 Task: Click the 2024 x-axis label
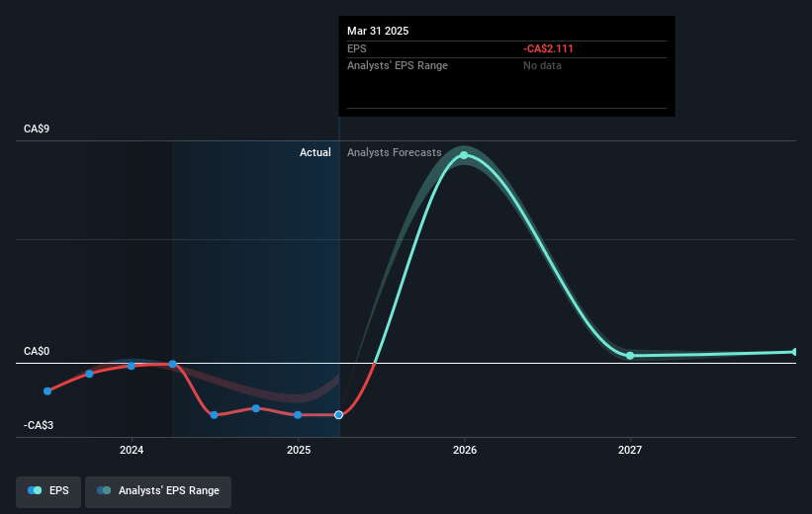click(x=132, y=450)
